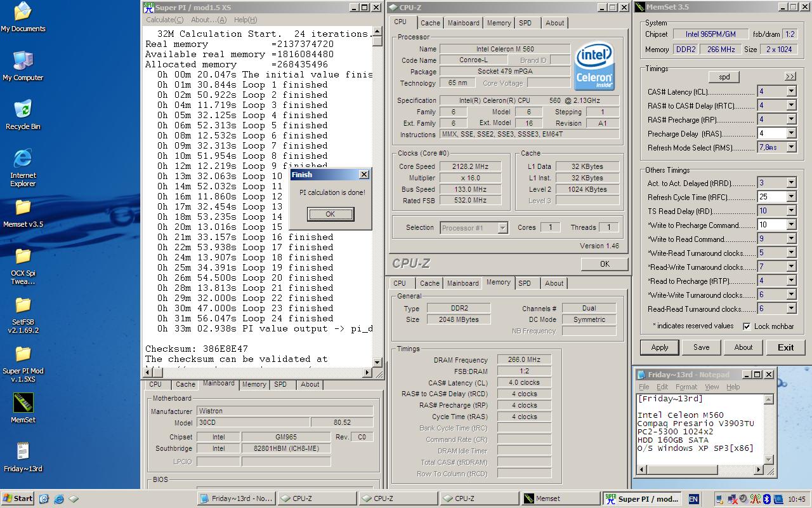The width and height of the screenshot is (812, 508).
Task: Close the Finish dialog
Action: [x=364, y=175]
